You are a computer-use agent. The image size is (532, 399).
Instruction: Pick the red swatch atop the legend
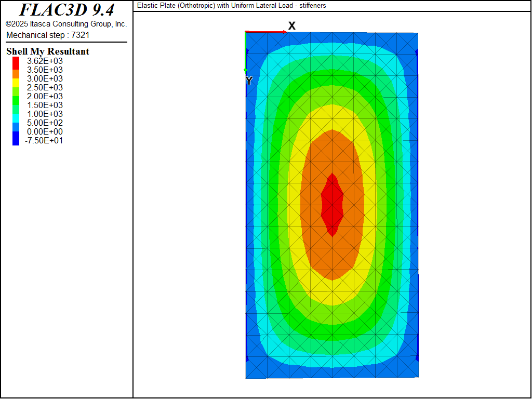16,61
